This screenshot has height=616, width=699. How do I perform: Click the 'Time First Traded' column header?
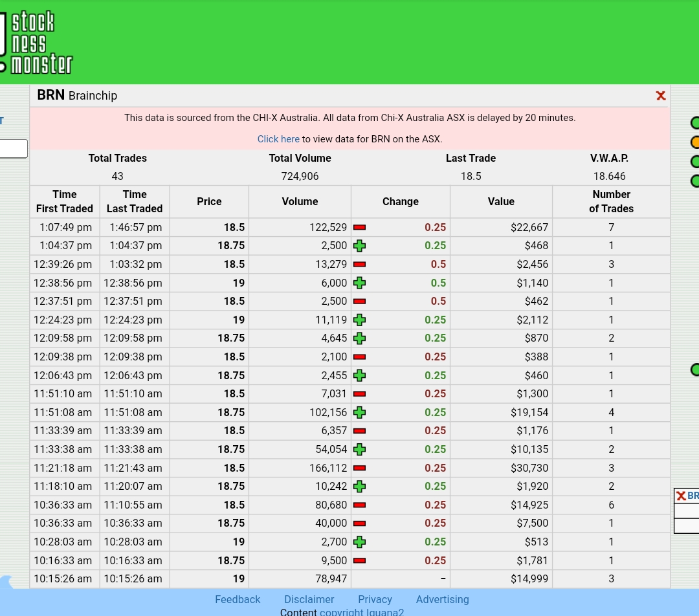coord(65,201)
